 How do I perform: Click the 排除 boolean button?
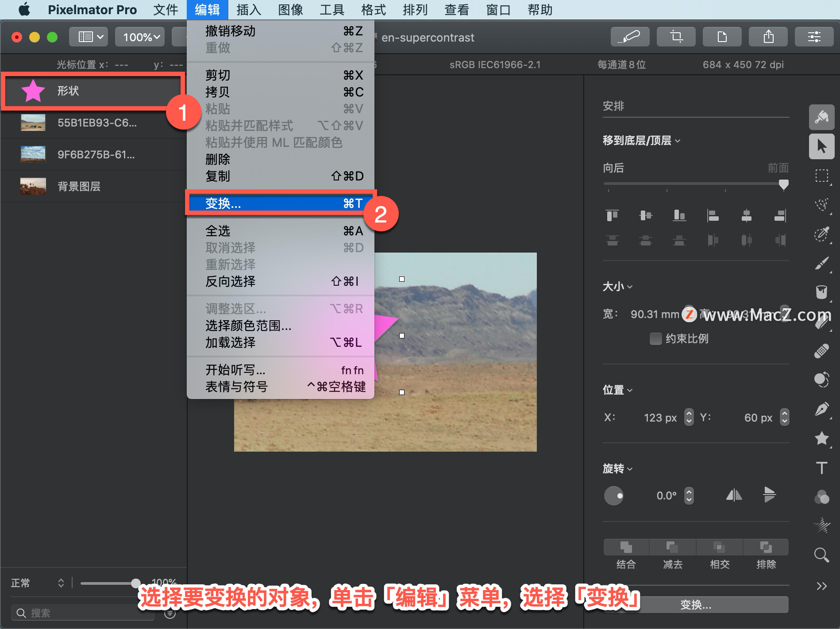click(766, 547)
